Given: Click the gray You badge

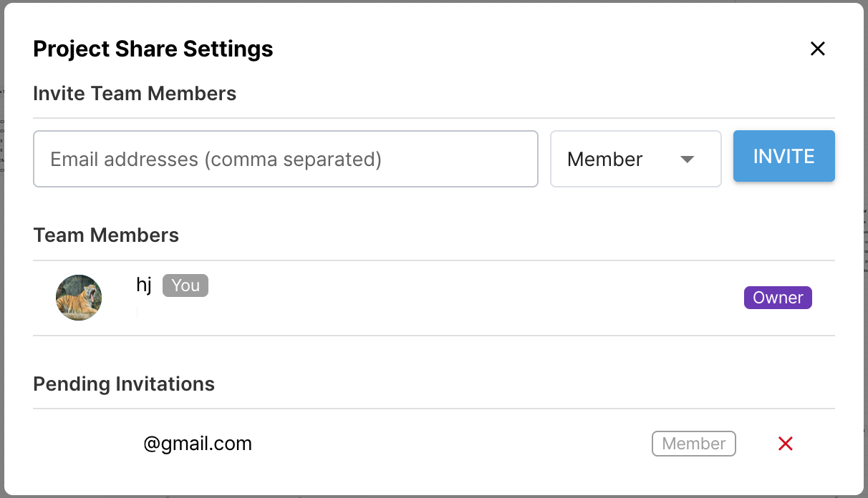Looking at the screenshot, I should click(185, 285).
